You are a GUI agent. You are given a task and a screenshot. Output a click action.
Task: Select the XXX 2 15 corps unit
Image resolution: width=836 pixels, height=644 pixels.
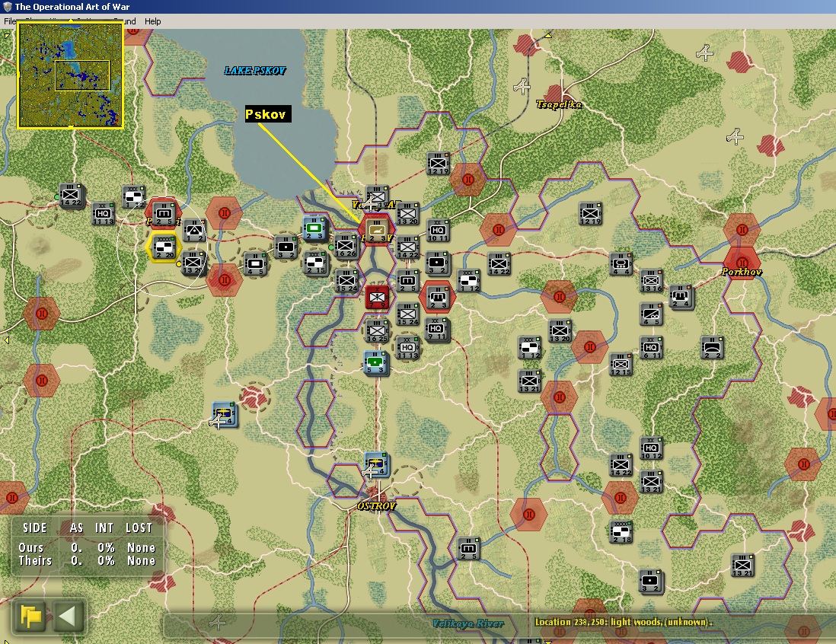[x=316, y=263]
